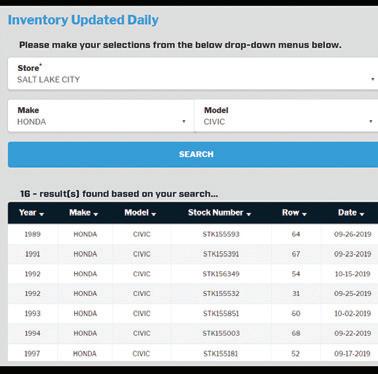Sort results by Row column arrow

pyautogui.click(x=304, y=214)
